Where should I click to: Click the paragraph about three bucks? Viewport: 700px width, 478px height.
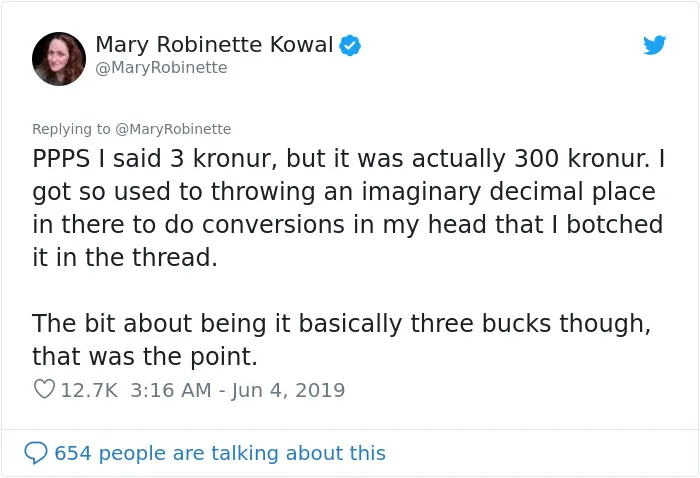tap(342, 340)
